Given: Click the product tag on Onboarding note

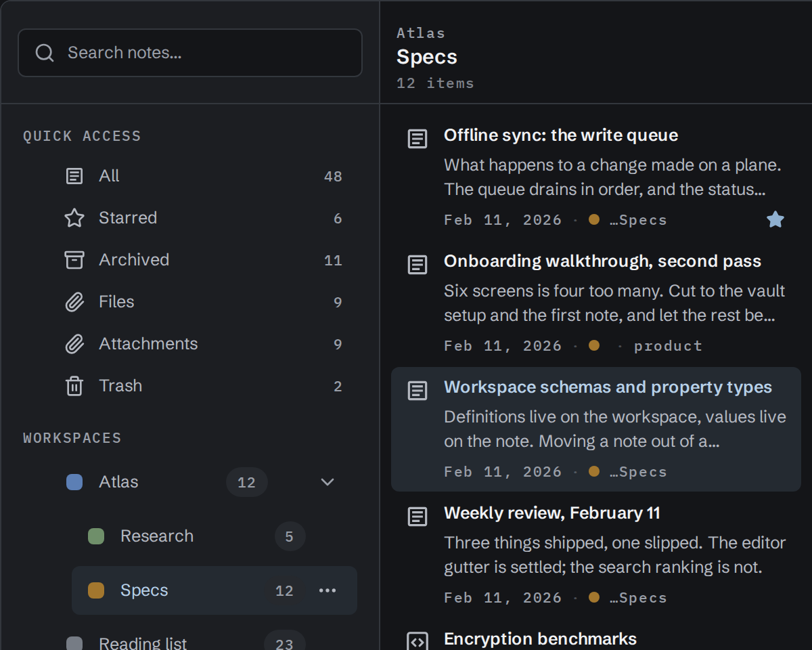Looking at the screenshot, I should coord(668,346).
